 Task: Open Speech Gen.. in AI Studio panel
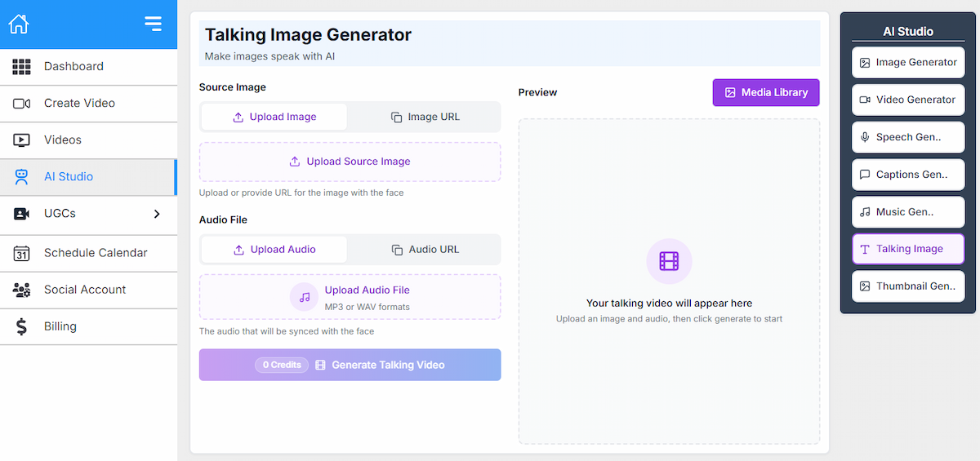[908, 138]
